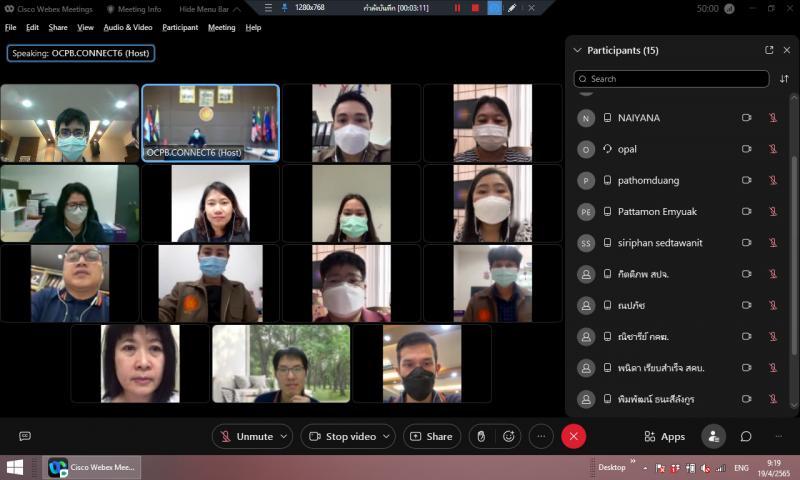Toggle the Participants panel button

tap(714, 436)
